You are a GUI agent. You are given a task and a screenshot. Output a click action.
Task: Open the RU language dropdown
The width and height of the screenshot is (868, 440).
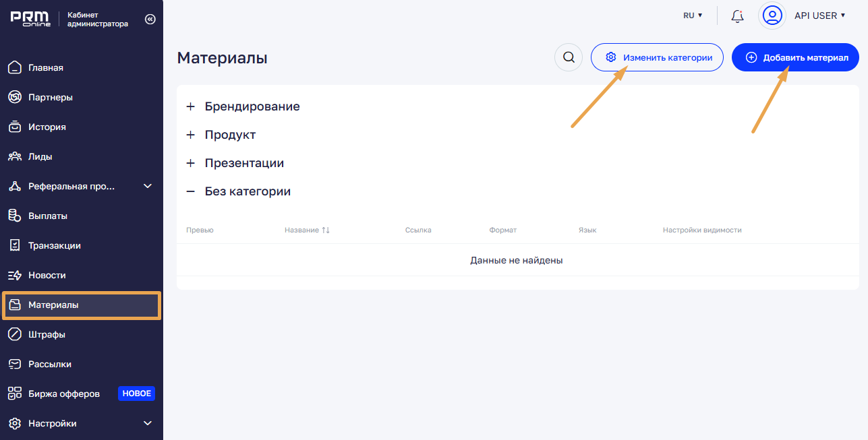693,15
